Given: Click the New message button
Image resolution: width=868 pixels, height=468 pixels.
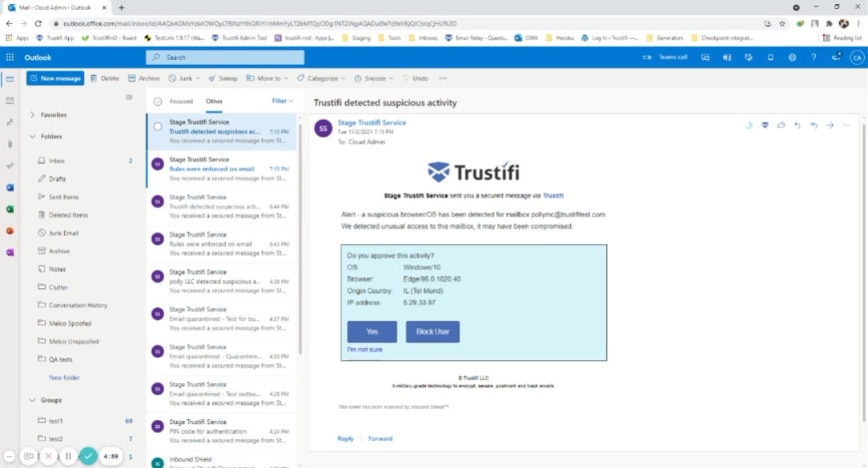Looking at the screenshot, I should 55,78.
